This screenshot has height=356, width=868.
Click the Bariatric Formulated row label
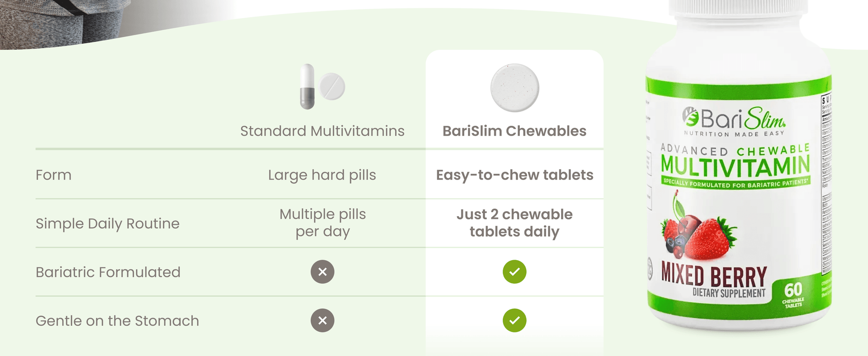(108, 272)
